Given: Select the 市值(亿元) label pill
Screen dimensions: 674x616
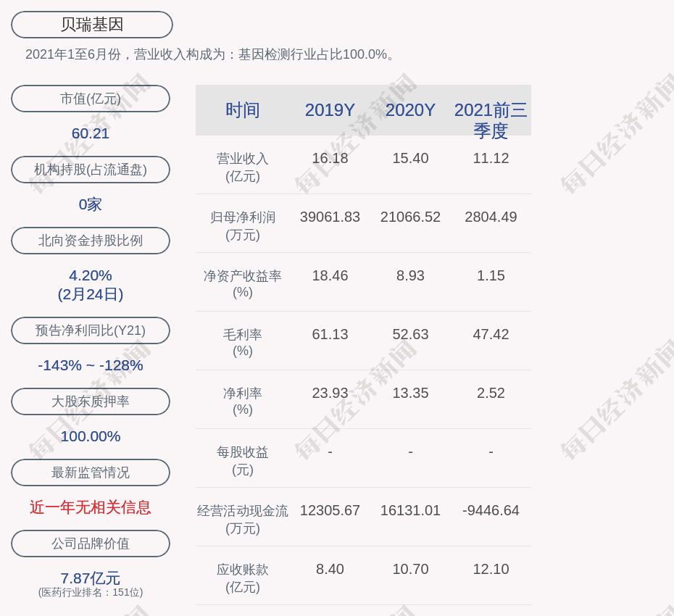Looking at the screenshot, I should coord(91,99).
